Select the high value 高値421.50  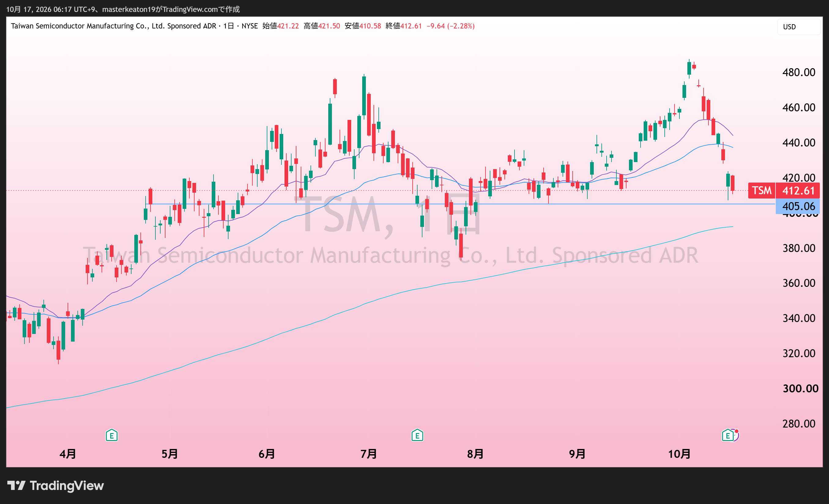[x=322, y=26]
